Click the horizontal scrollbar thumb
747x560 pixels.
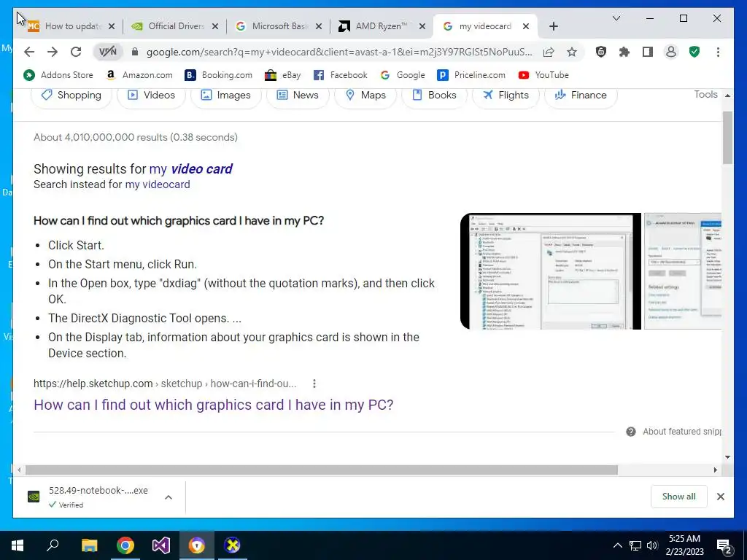tap(322, 470)
